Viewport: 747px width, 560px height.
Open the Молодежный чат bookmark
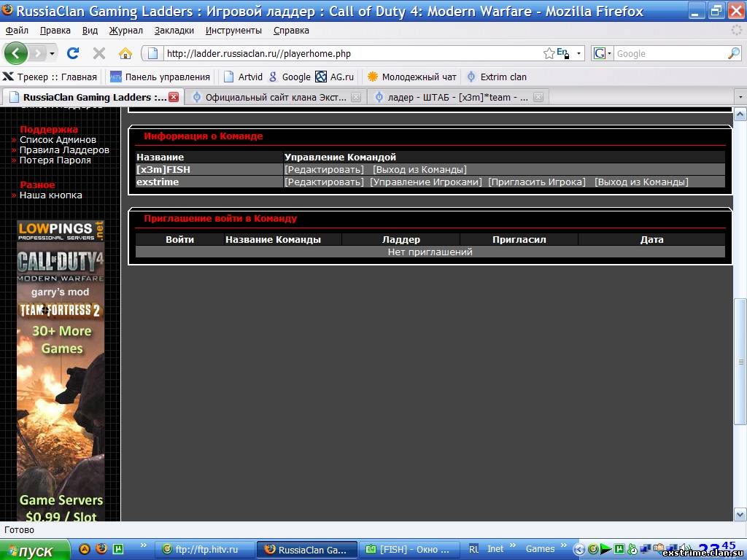point(411,77)
